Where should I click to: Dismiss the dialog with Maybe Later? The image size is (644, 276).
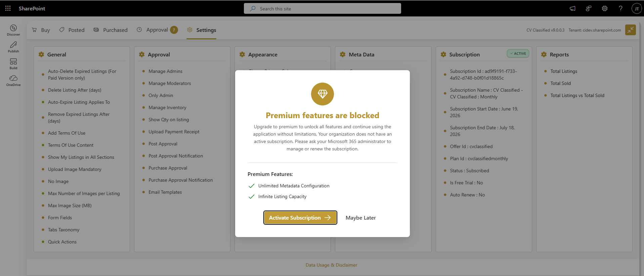pos(360,218)
